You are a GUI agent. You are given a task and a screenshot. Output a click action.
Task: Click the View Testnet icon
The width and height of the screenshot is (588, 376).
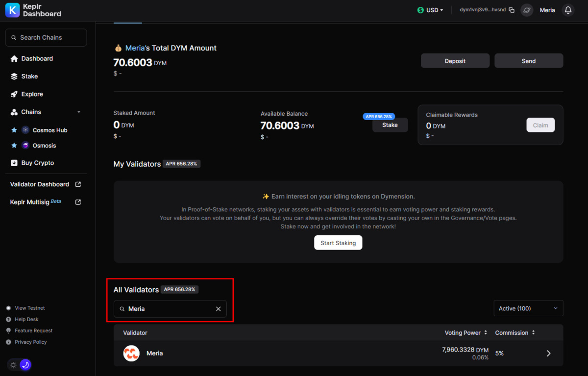(x=8, y=308)
